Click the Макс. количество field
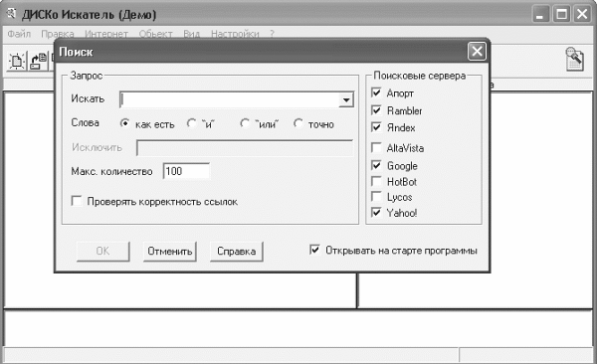 point(186,171)
